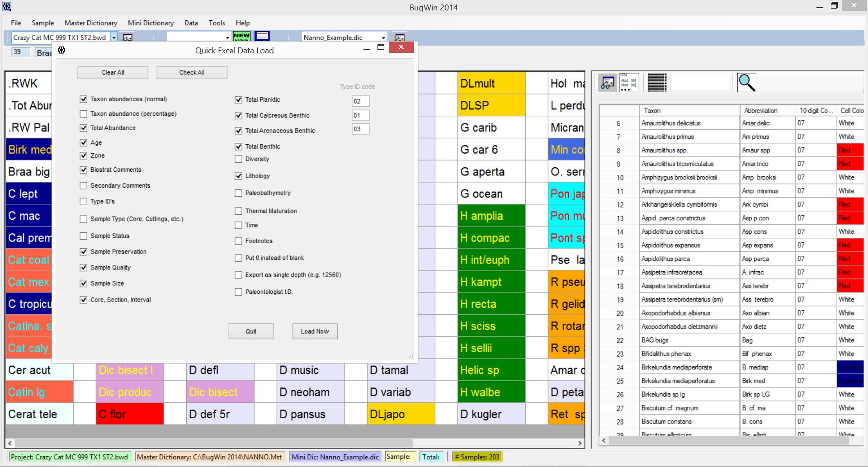Click the magnifying glass search icon

(x=746, y=83)
